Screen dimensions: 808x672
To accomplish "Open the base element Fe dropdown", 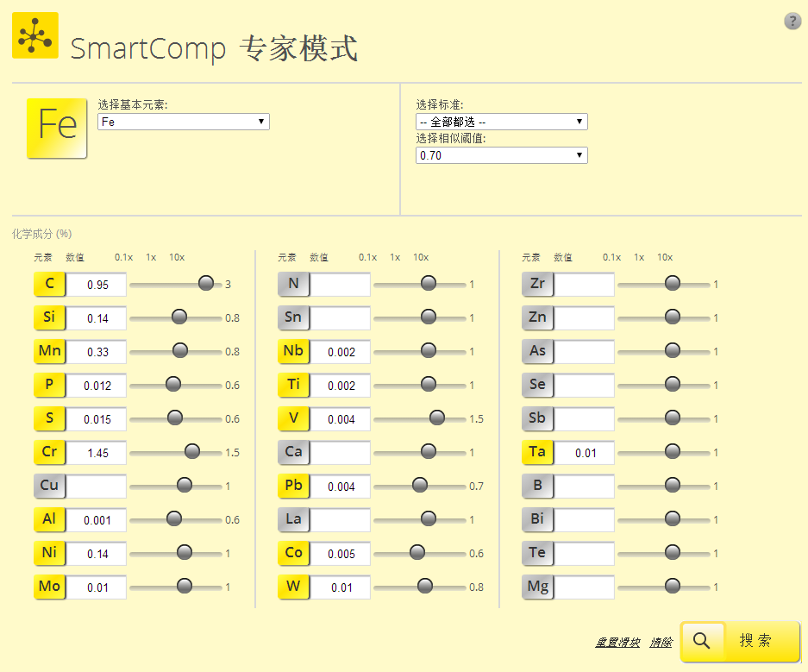I will tap(183, 122).
